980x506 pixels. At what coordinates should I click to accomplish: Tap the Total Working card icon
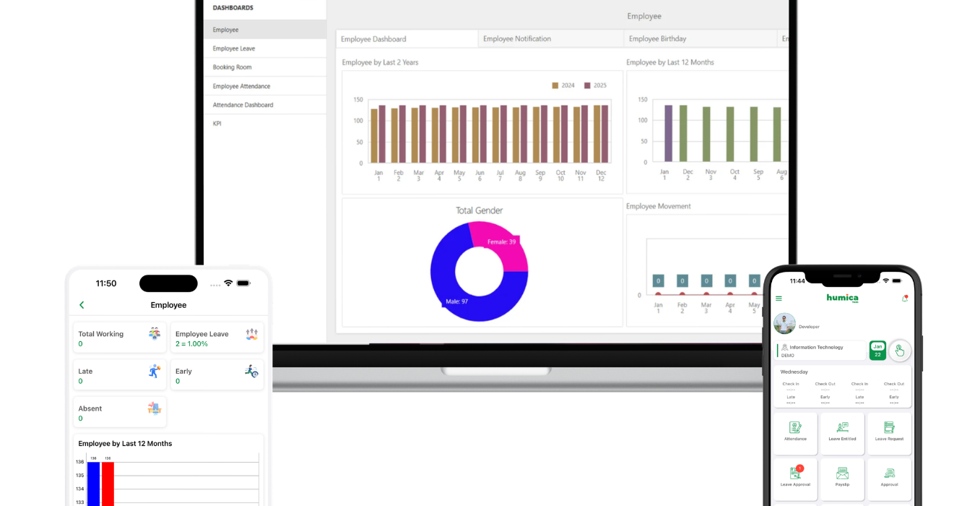(155, 333)
